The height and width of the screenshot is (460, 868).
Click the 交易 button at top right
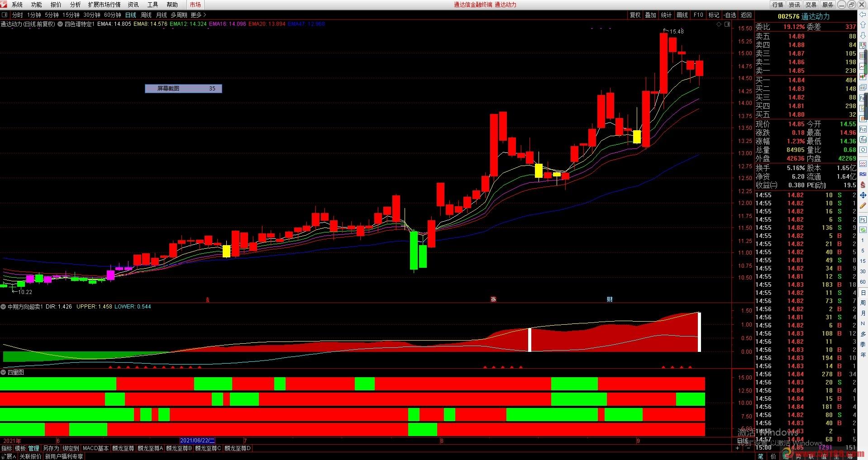pos(811,5)
